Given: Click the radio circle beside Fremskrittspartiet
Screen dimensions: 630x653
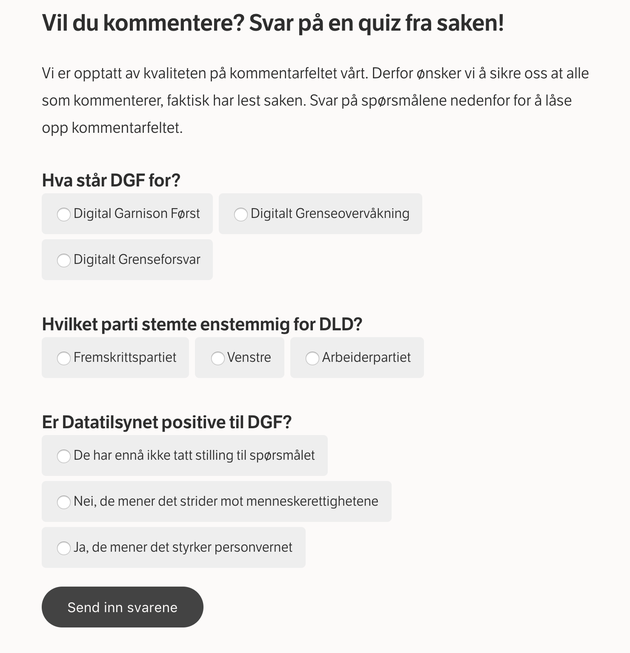Looking at the screenshot, I should tap(64, 358).
